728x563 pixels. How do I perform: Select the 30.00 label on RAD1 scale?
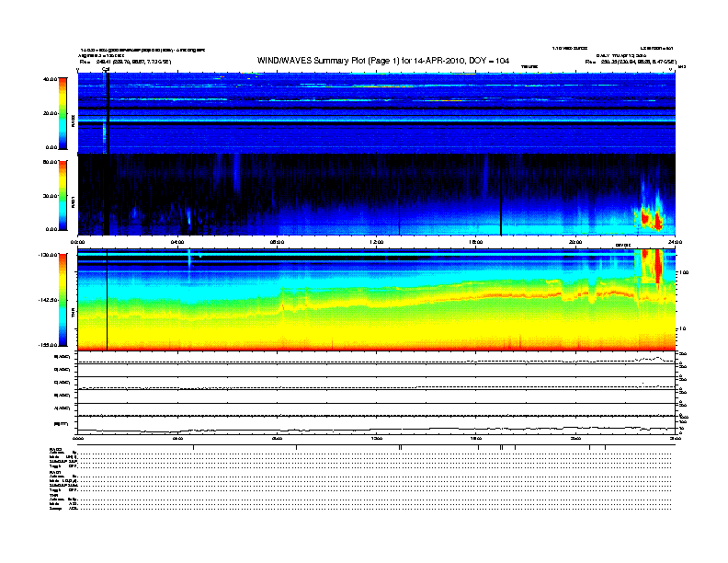click(51, 196)
